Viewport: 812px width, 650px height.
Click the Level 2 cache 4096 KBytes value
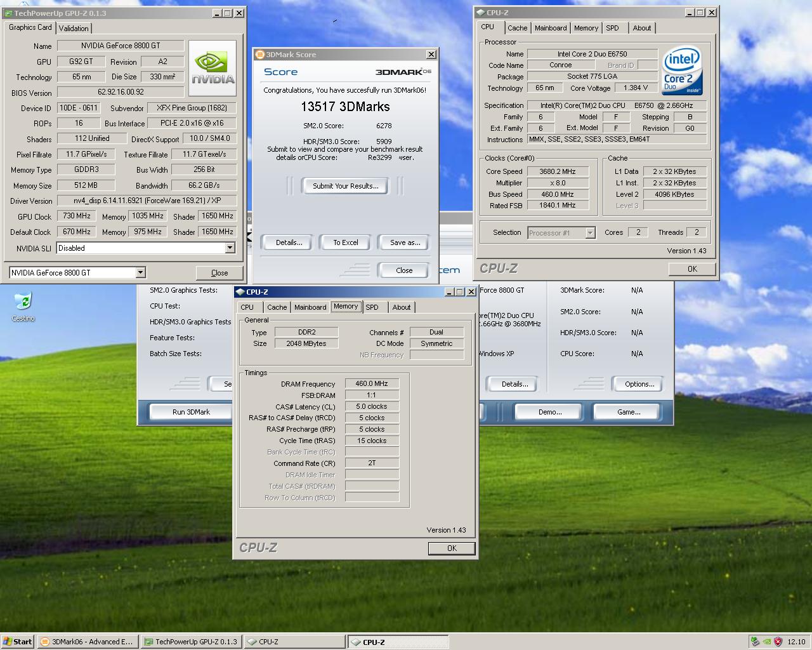[x=674, y=194]
